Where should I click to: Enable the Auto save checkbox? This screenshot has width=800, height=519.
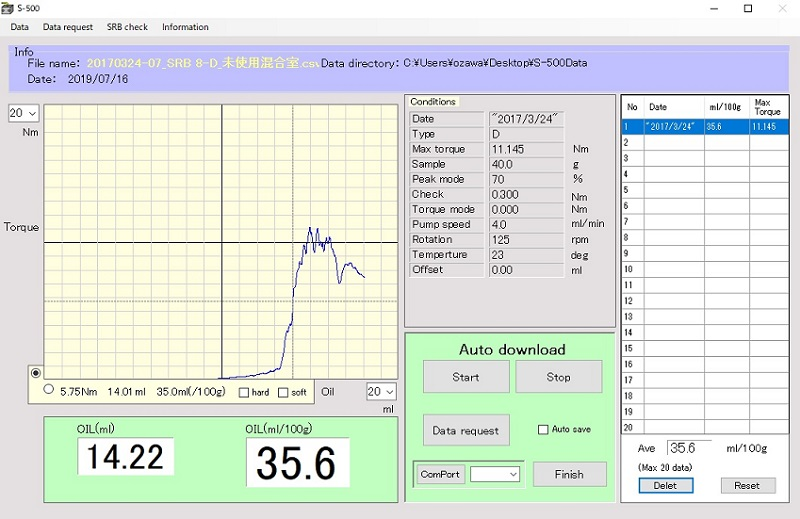[543, 430]
